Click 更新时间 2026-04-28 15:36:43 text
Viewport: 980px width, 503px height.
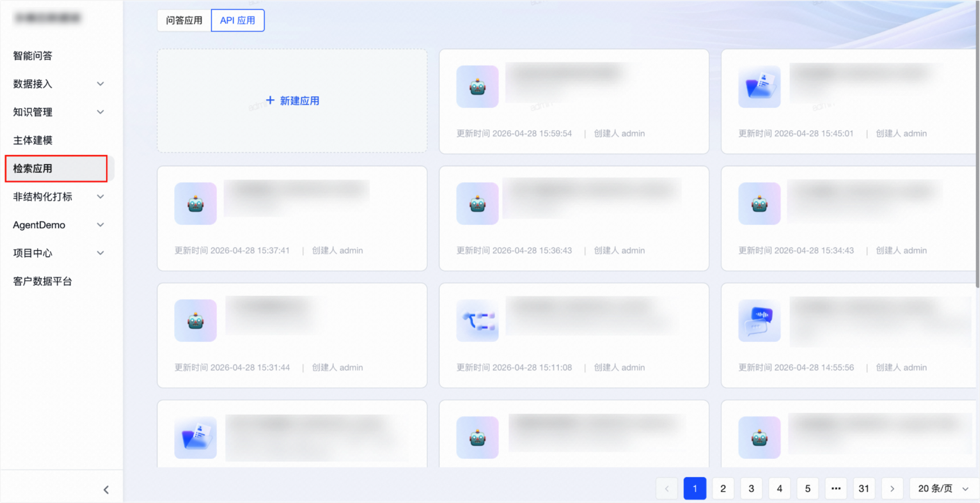click(514, 251)
